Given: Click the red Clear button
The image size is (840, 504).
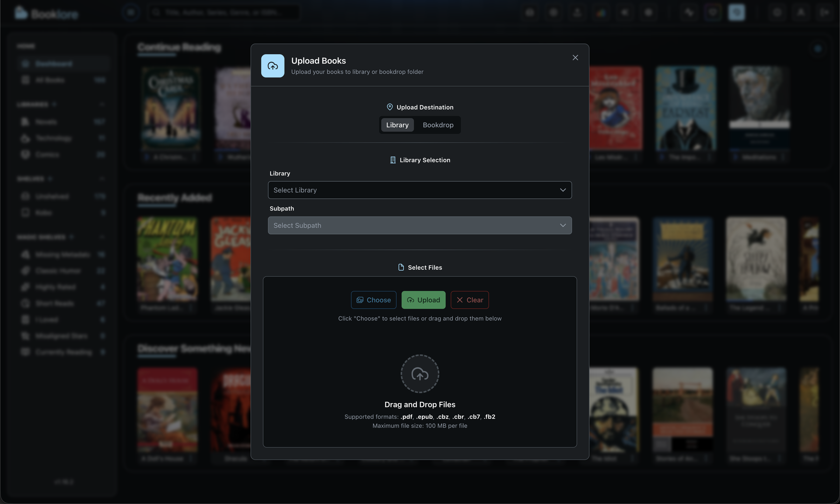Looking at the screenshot, I should tap(469, 300).
